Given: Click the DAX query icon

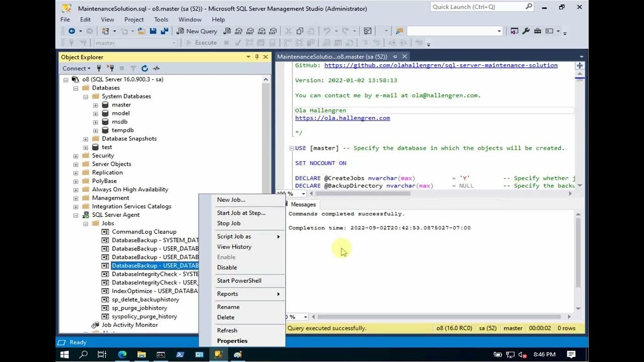Looking at the screenshot, I should [273, 31].
